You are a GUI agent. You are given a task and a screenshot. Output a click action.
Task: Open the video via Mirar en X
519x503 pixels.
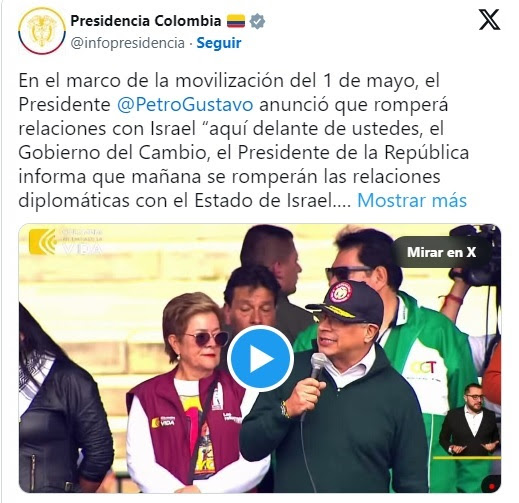pos(441,252)
